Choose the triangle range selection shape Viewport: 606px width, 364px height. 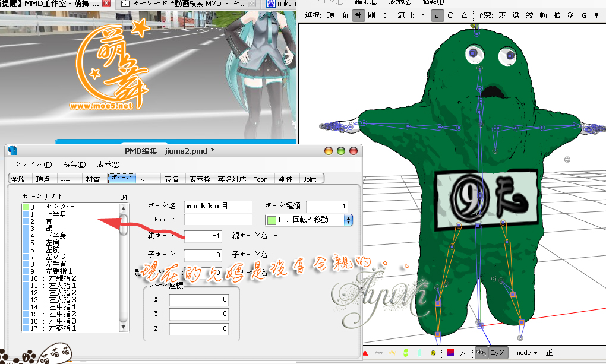pos(464,15)
